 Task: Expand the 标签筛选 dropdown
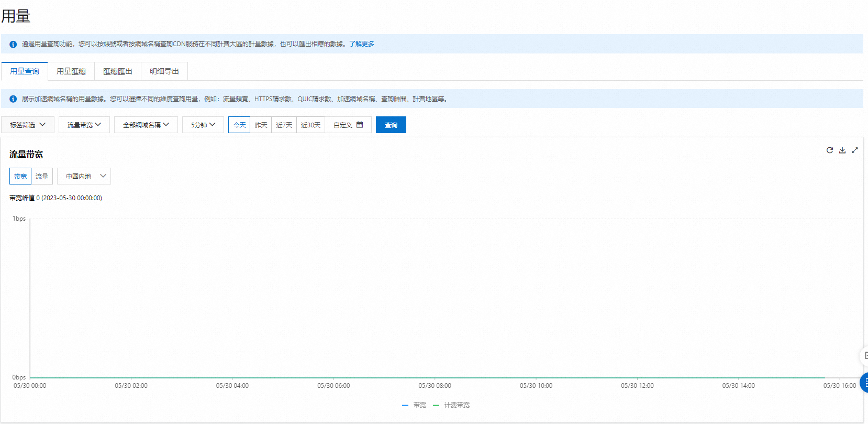[x=28, y=125]
